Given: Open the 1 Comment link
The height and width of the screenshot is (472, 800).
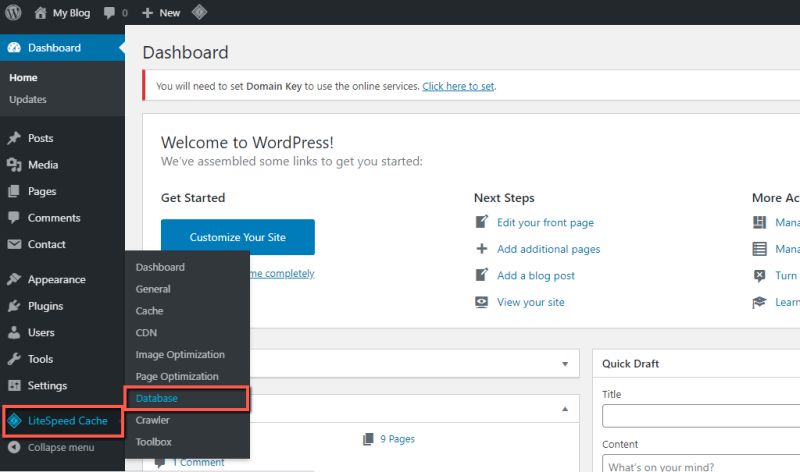Looking at the screenshot, I should pyautogui.click(x=198, y=462).
